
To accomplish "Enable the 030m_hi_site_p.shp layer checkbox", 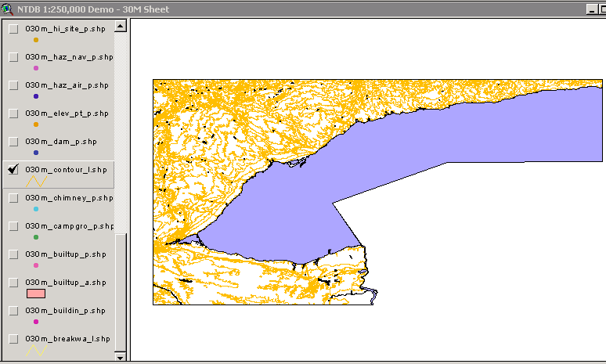I will point(13,29).
